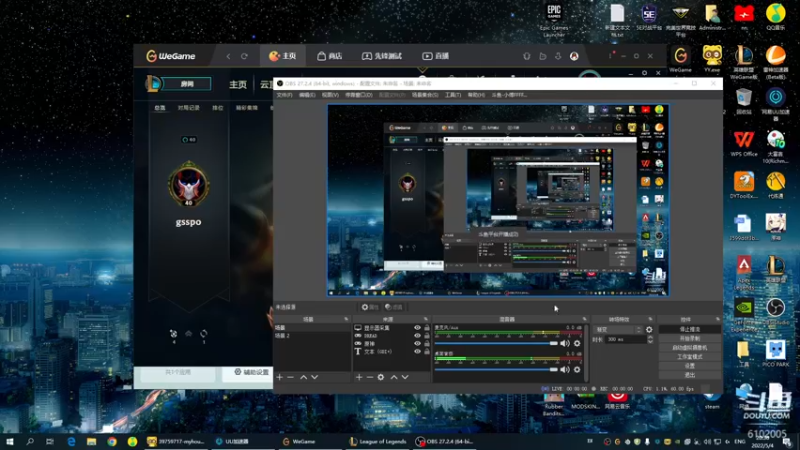This screenshot has width=800, height=450.
Task: Pop out the Scenes dock panel
Action: click(346, 319)
